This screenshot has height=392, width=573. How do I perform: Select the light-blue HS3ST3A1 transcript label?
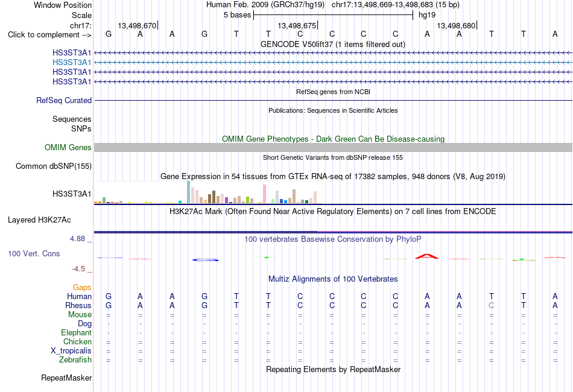pyautogui.click(x=72, y=63)
